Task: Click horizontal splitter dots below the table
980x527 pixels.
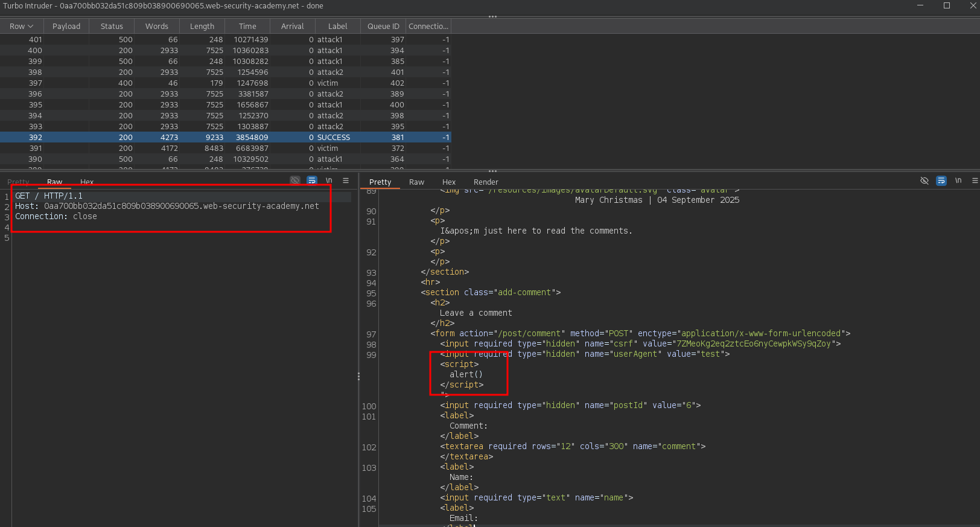Action: tap(492, 171)
